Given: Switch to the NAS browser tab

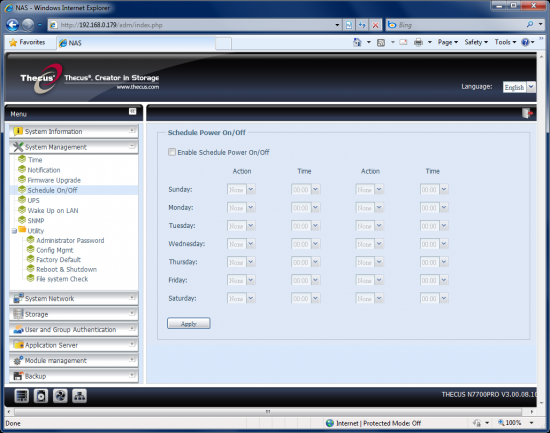Looking at the screenshot, I should [x=135, y=43].
